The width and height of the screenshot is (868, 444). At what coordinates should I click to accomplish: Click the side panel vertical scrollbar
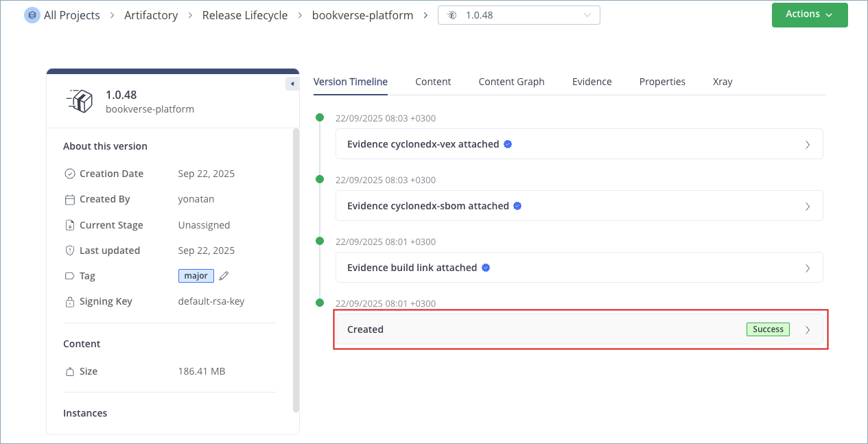coord(296,270)
